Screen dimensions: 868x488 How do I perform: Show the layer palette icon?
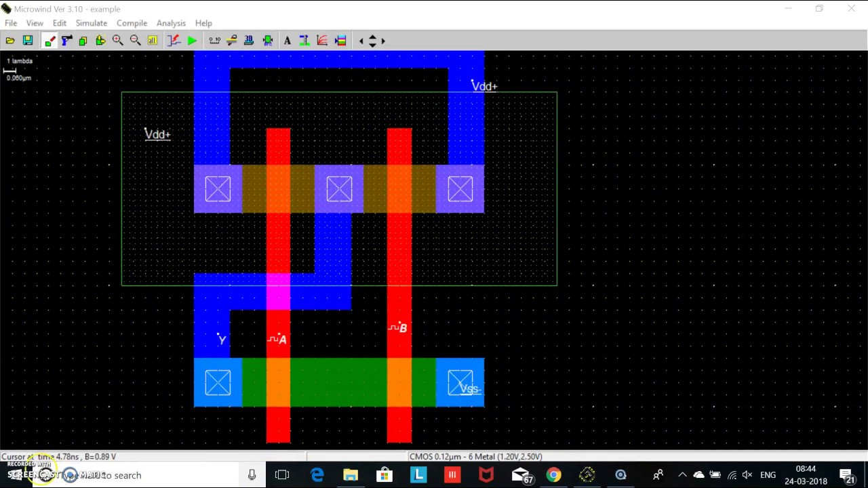tap(340, 41)
